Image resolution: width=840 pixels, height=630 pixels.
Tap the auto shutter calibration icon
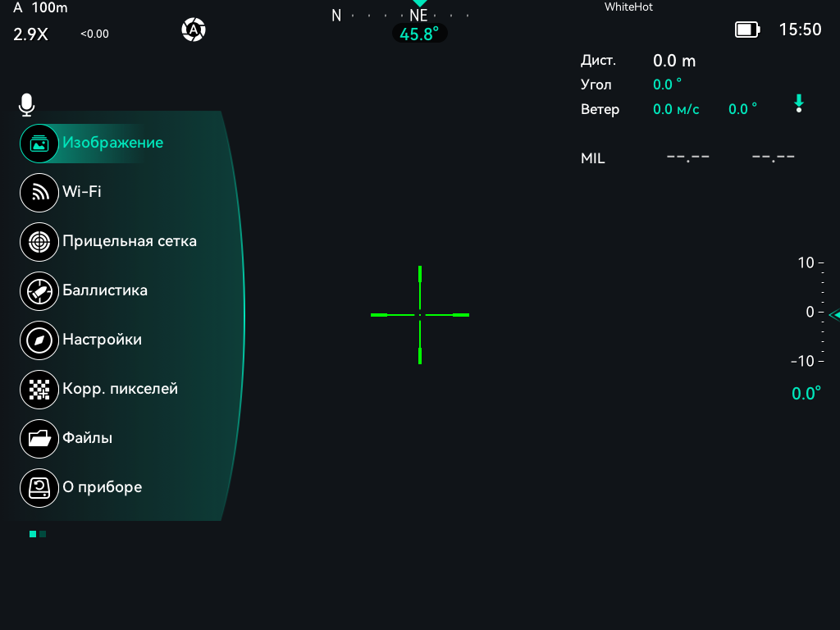tap(194, 30)
